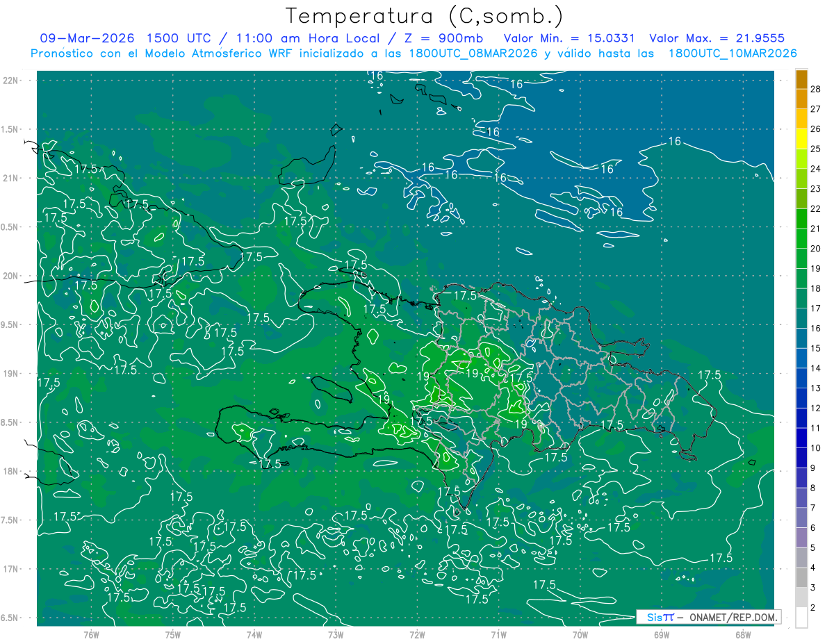This screenshot has height=644, width=834.
Task: Click the colorbar tick label 23
Action: coord(816,189)
